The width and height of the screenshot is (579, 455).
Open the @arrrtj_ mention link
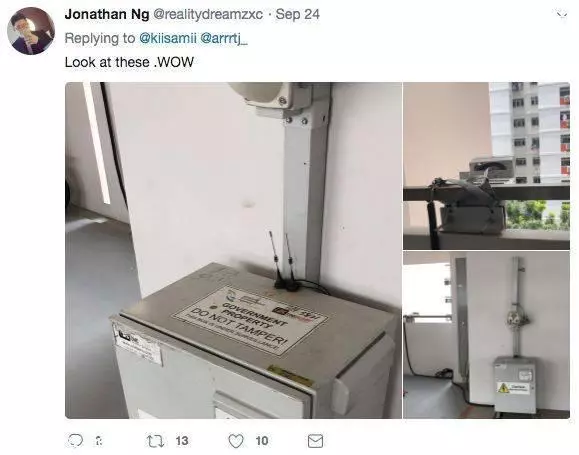tap(224, 38)
